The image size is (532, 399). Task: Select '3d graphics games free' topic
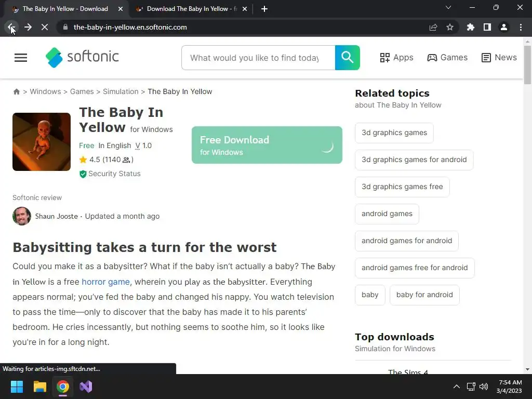pyautogui.click(x=402, y=187)
